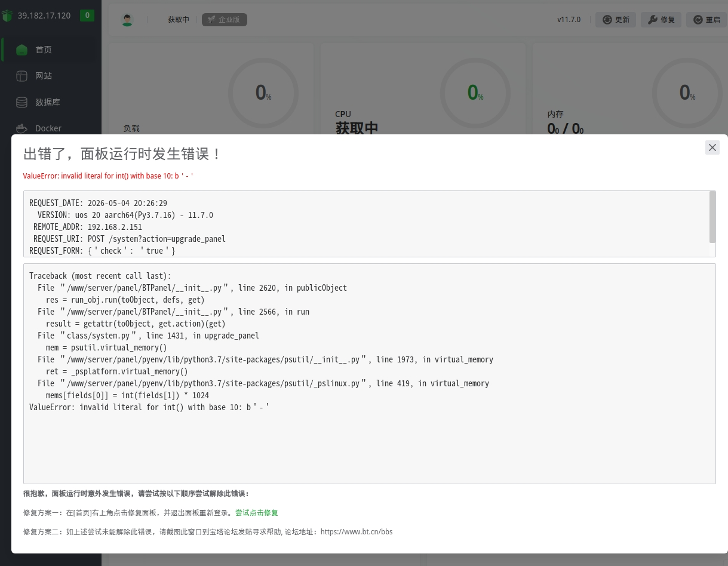Viewport: 728px width, 566px height.
Task: Click the rocket icon on enterprise badge
Action: [211, 20]
